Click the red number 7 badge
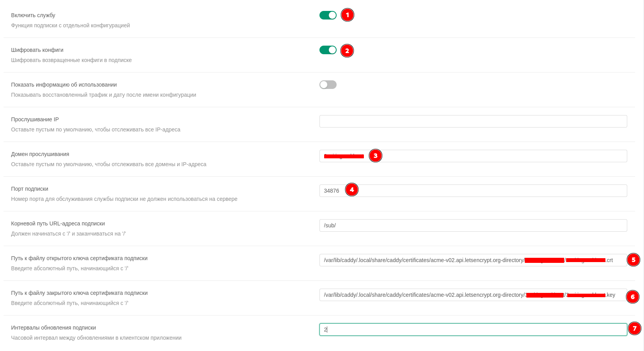 [x=634, y=328]
